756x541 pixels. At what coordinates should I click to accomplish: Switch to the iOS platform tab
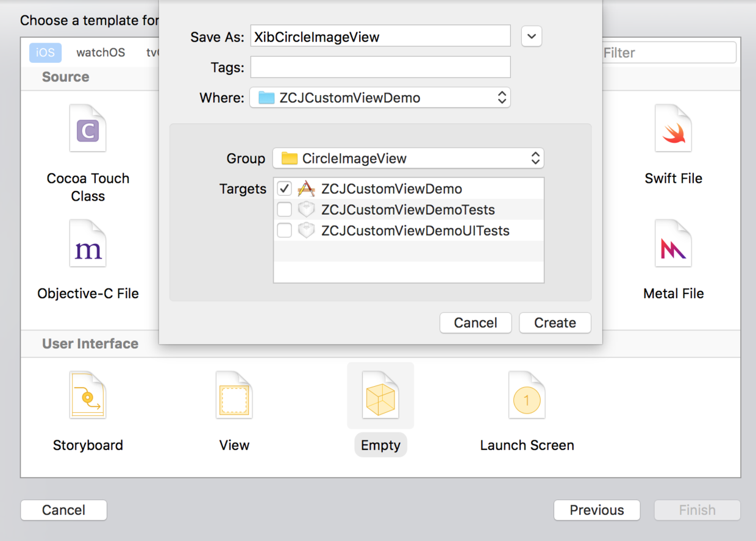point(45,52)
